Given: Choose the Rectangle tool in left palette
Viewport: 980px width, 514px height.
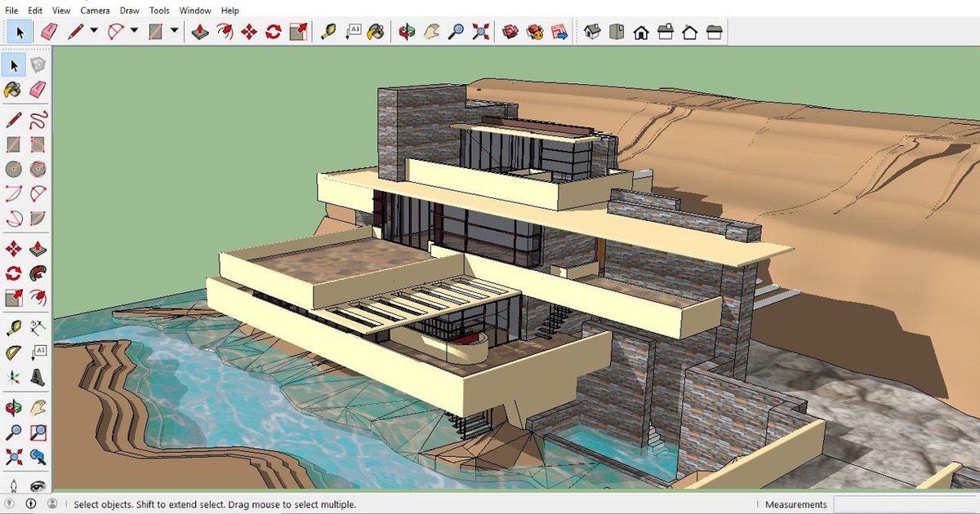Looking at the screenshot, I should coord(14,145).
